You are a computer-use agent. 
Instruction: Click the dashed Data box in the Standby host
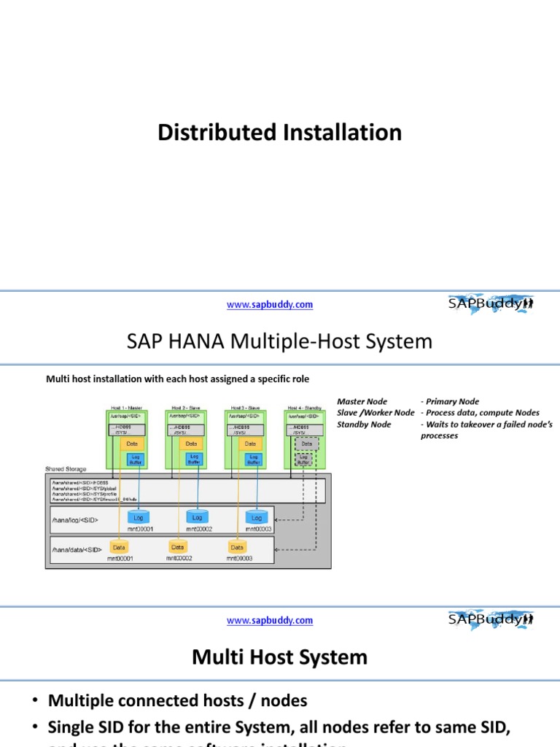click(307, 444)
